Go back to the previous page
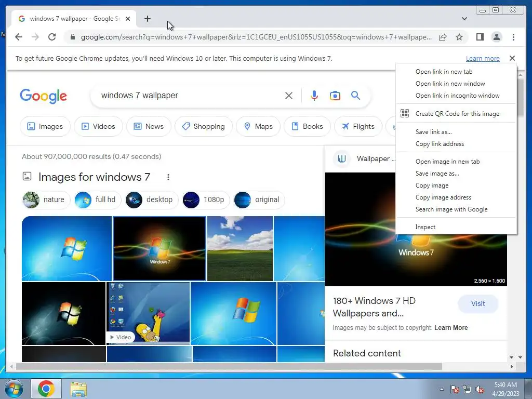 pyautogui.click(x=19, y=37)
